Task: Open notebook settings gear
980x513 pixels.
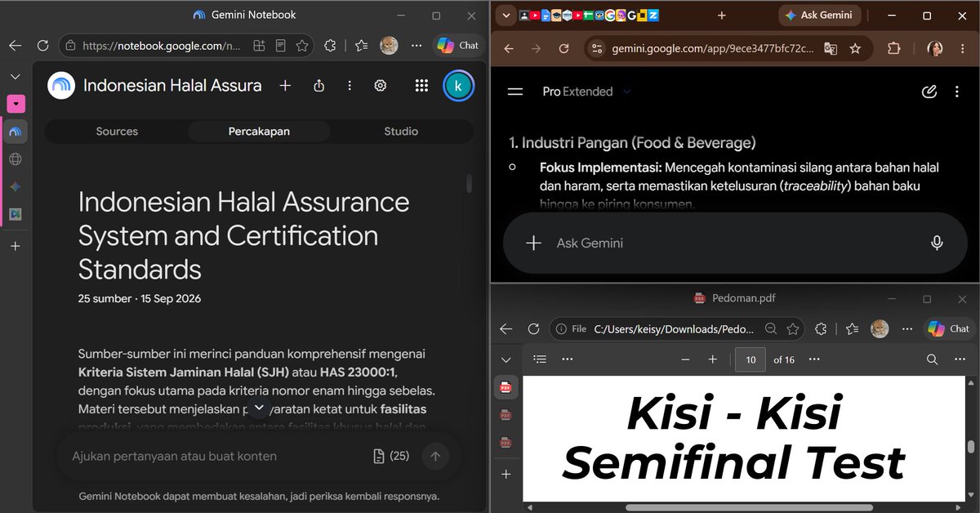Action: (381, 85)
